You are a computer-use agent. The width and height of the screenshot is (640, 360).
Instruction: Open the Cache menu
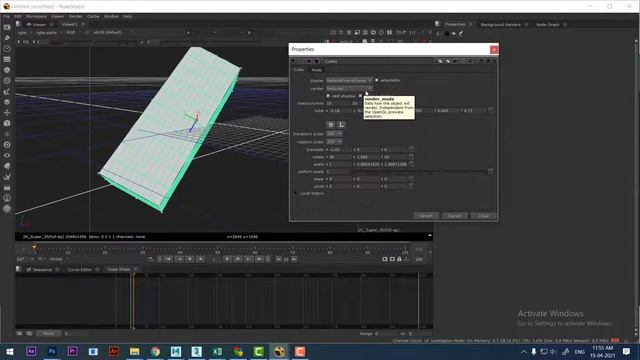pyautogui.click(x=93, y=16)
